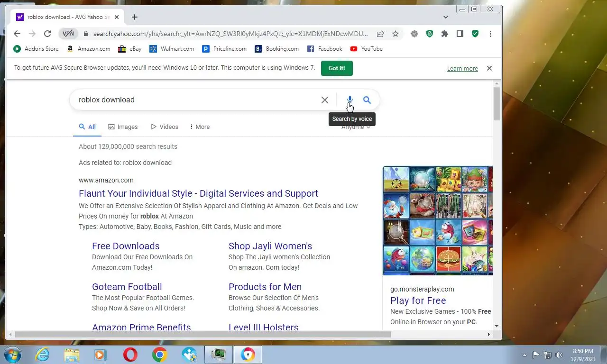Switch to Images results tab

click(123, 127)
